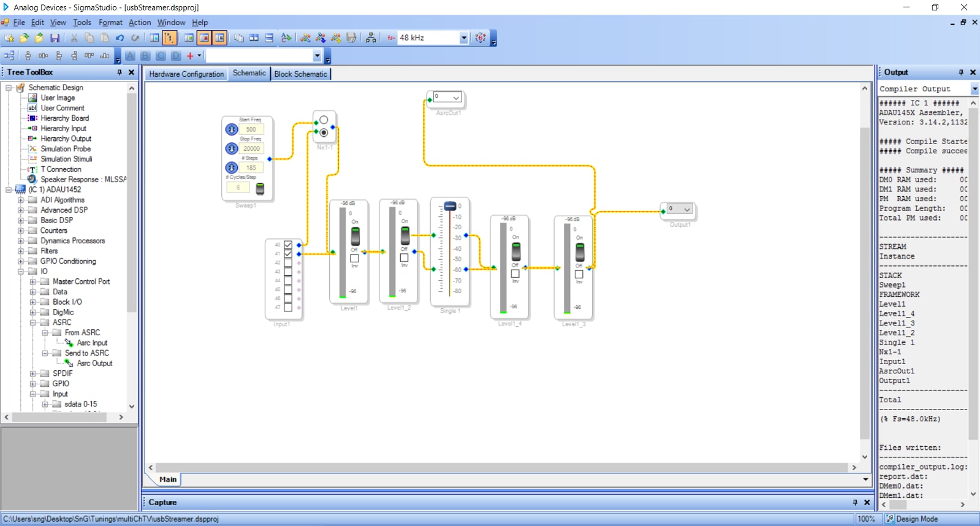Switch to Hardware Configuration tab

186,74
